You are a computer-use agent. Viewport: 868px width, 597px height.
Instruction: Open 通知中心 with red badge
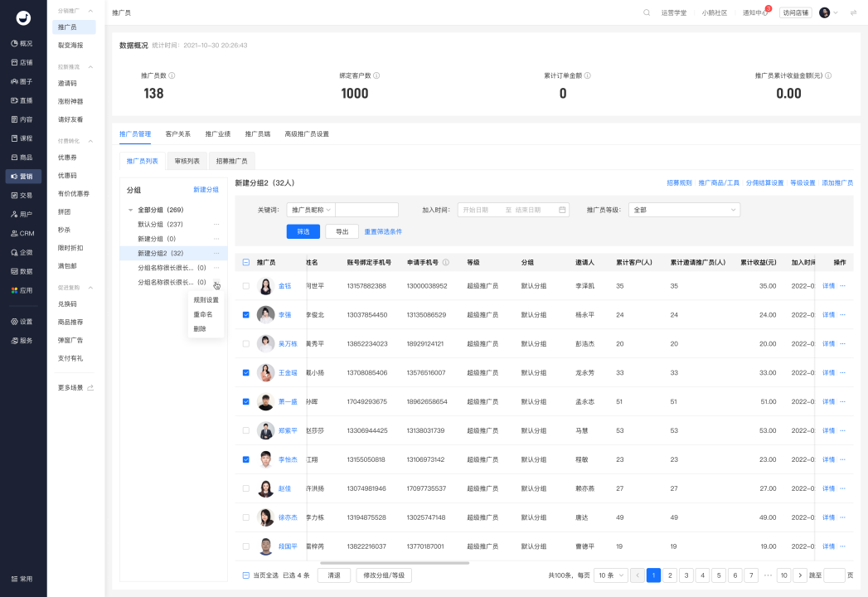[755, 12]
